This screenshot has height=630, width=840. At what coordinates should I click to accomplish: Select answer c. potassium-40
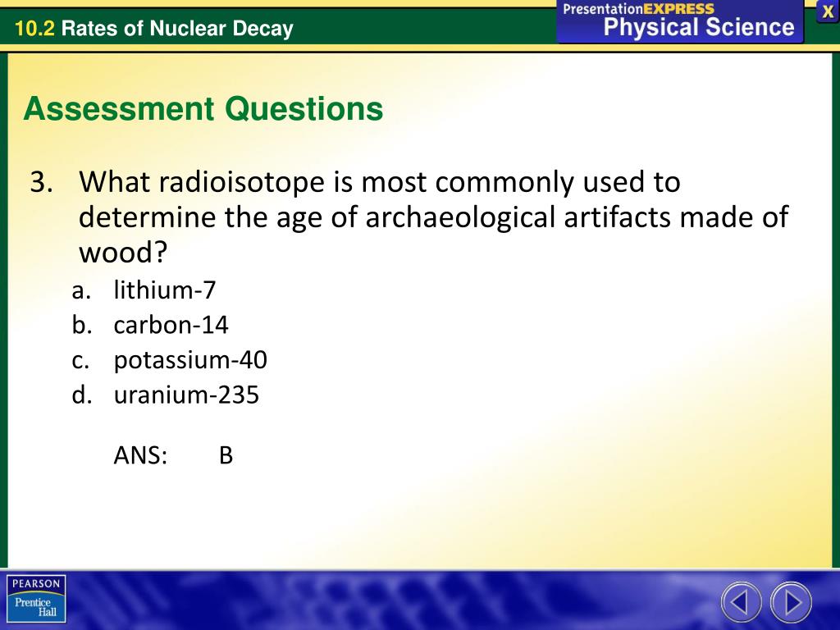(169, 360)
